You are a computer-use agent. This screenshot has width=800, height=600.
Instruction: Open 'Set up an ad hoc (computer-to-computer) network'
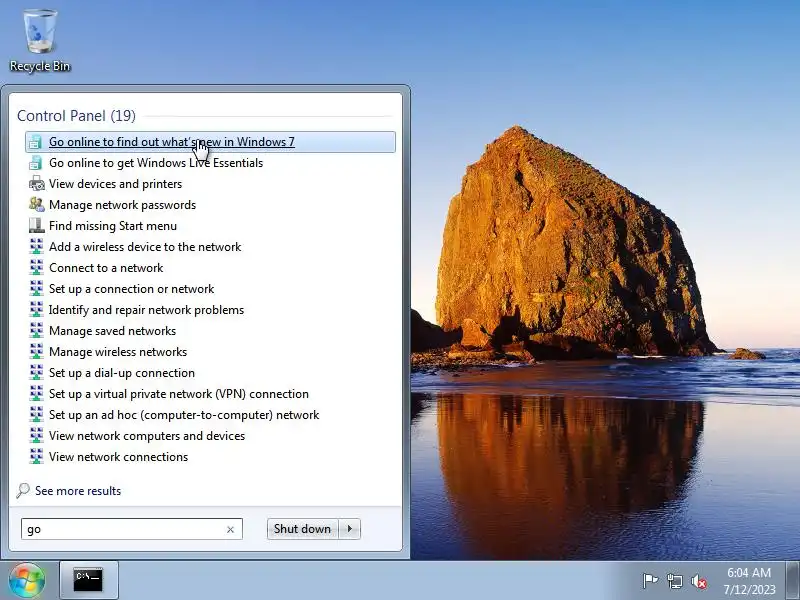pyautogui.click(x=210, y=414)
